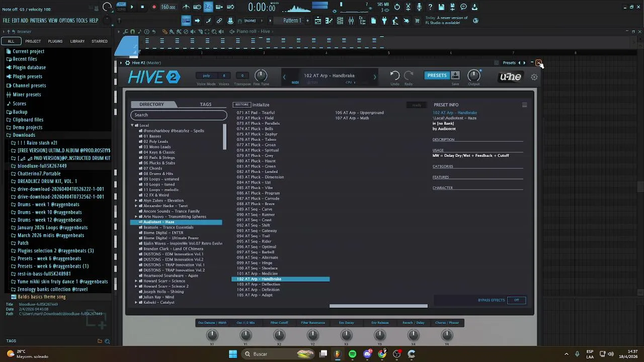The image size is (644, 362).
Task: Click the browser search magnifier icon near TAGS
Action: coord(107,341)
